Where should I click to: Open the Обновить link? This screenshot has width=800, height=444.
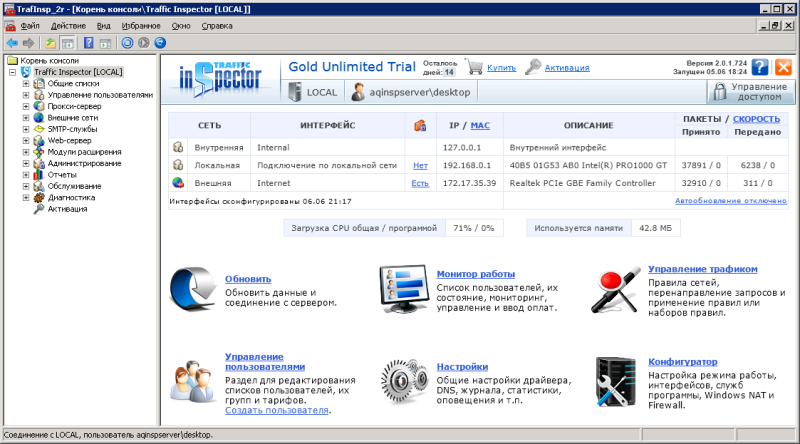[x=248, y=279]
